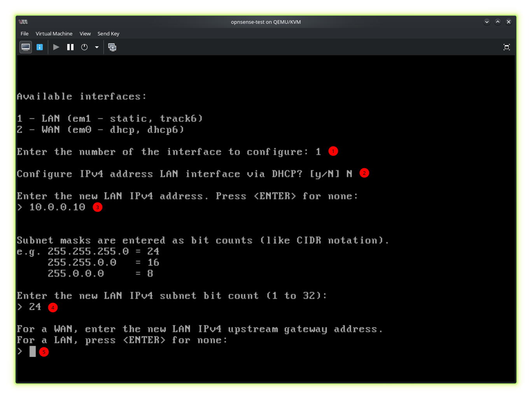Click the power shutdown icon
The width and height of the screenshot is (532, 399).
click(84, 47)
